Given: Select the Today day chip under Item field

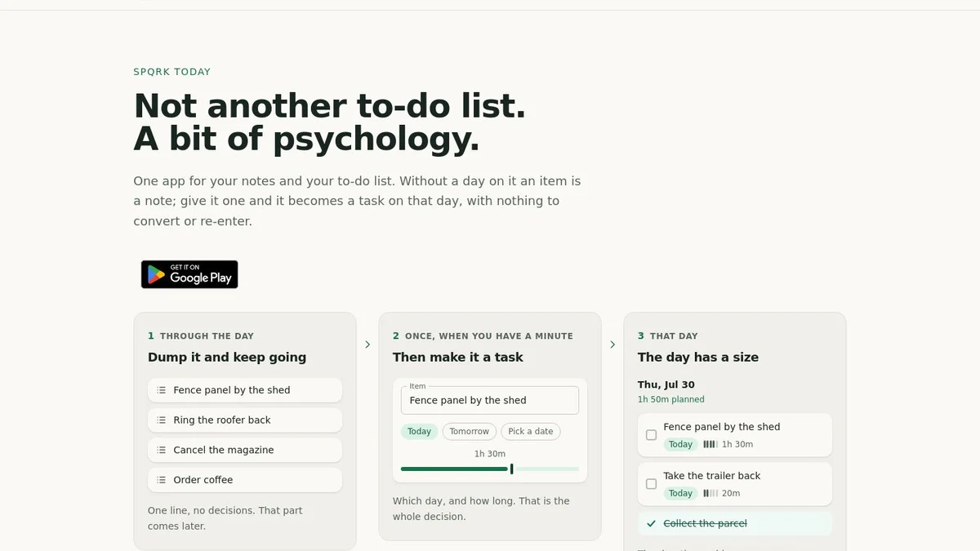Looking at the screenshot, I should click(419, 431).
